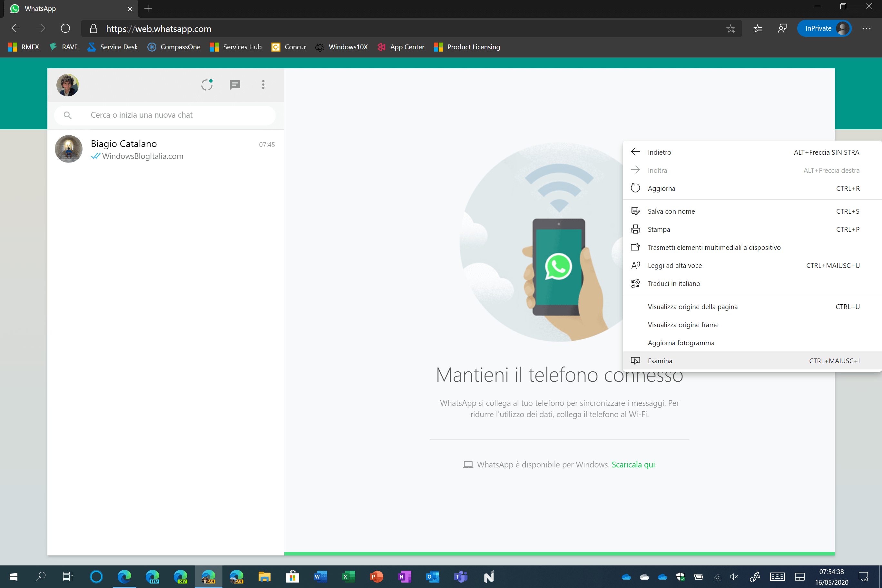Screen dimensions: 882x588
Task: Choose 'Visualizza origine della pagina'
Action: point(752,307)
